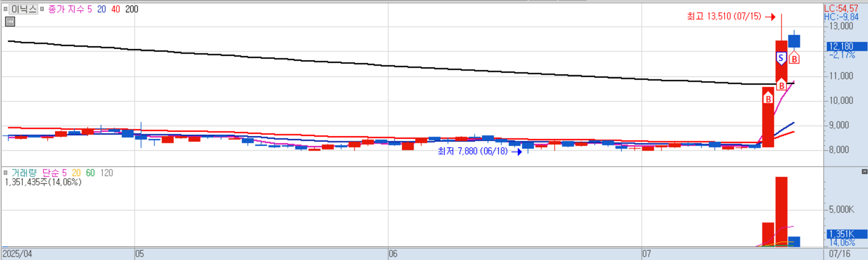Screen dimensions: 868x260
Task: Click the 07 month axis label
Action: [646, 254]
